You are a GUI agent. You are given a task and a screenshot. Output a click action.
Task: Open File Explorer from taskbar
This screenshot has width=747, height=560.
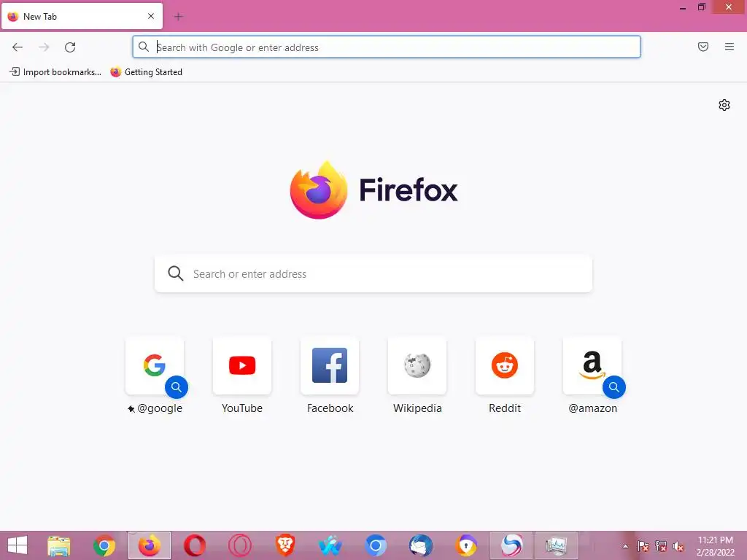tap(59, 545)
